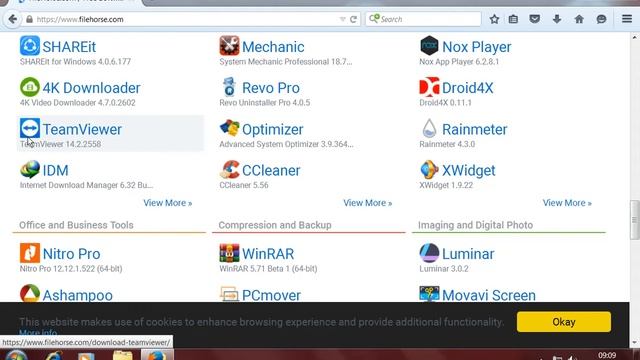Click the Droid4X icon
The width and height of the screenshot is (640, 360).
pos(429,87)
